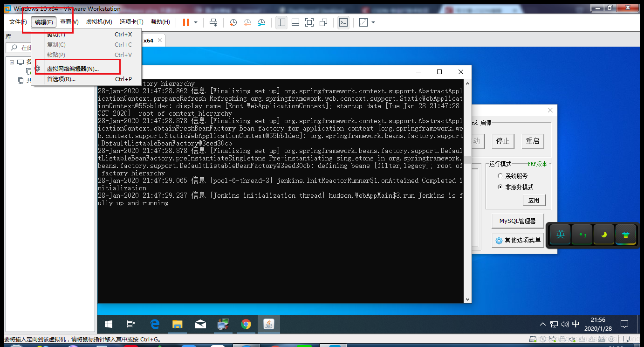The image size is (644, 347).
Task: Click the 英 input language key
Action: click(560, 234)
